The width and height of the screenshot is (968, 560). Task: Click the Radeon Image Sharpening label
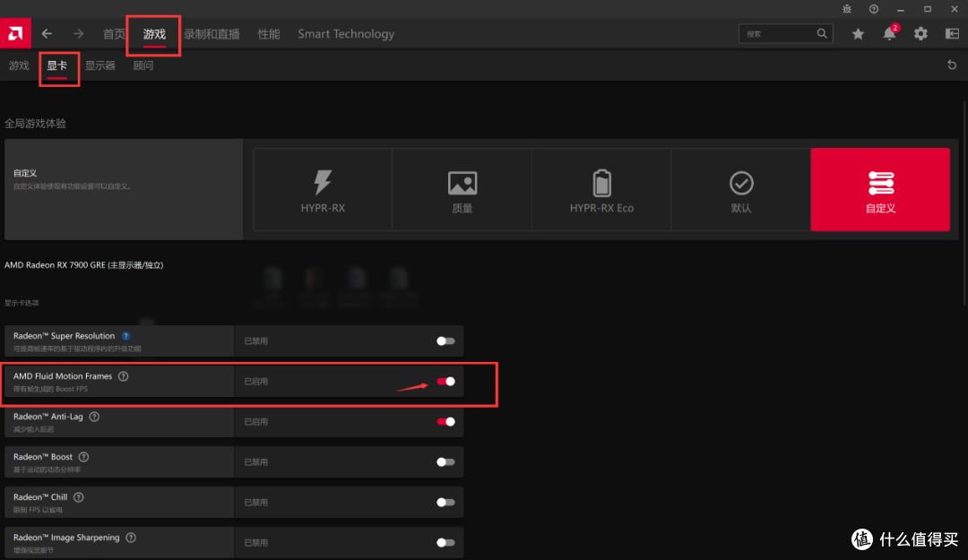66,538
